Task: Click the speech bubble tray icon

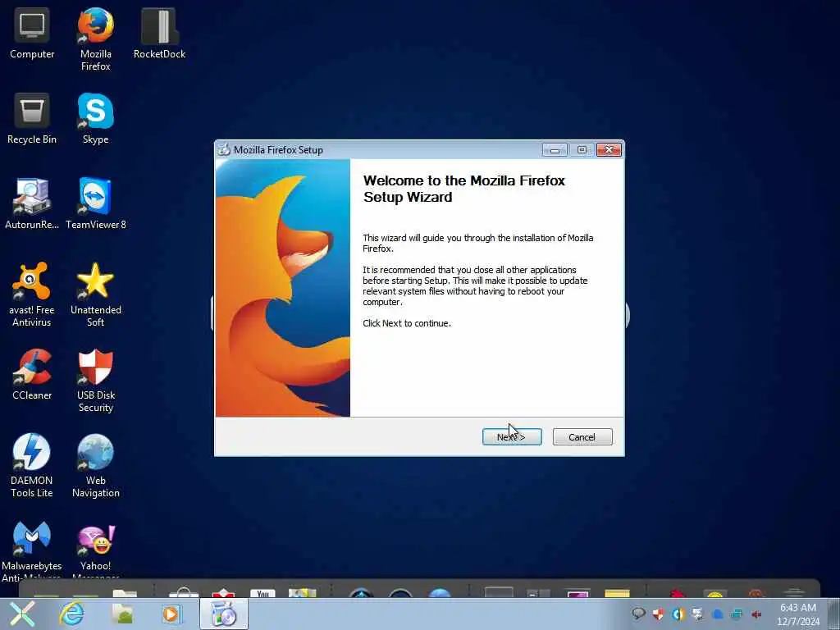Action: pyautogui.click(x=638, y=614)
